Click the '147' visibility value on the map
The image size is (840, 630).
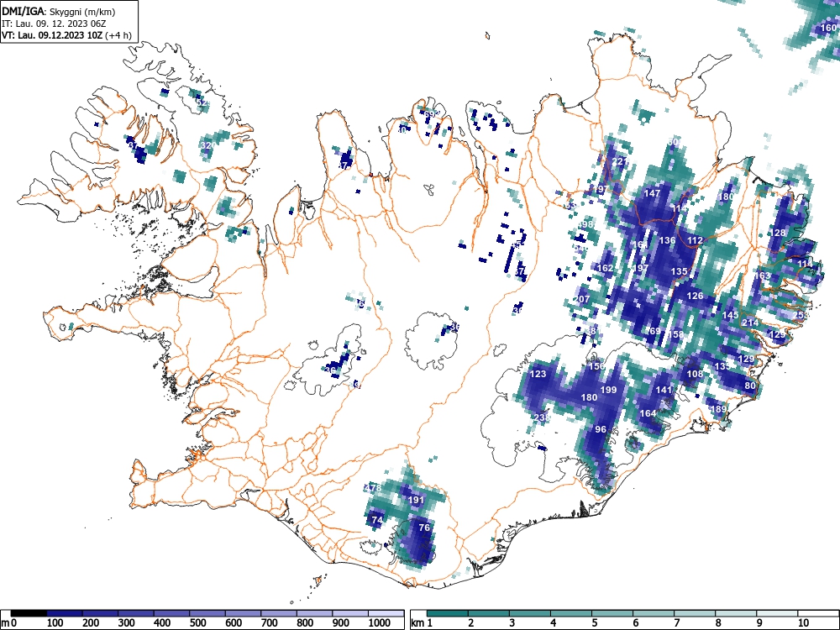click(x=652, y=193)
